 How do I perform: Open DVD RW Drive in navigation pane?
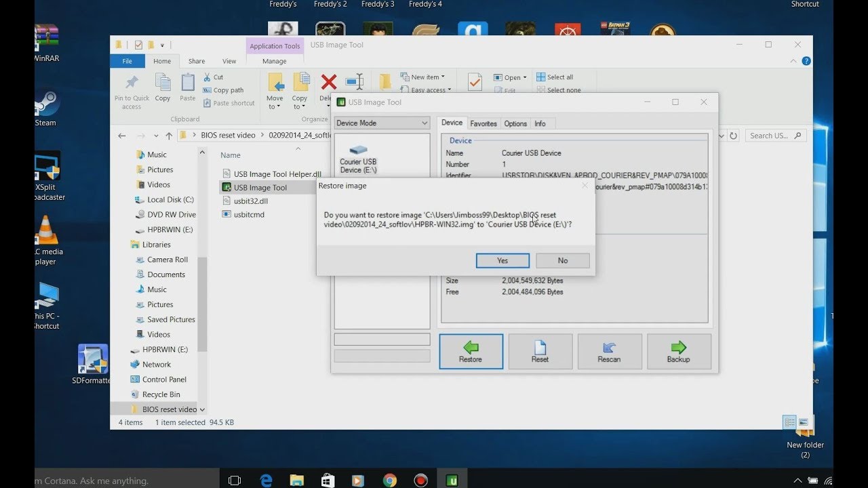tap(166, 214)
